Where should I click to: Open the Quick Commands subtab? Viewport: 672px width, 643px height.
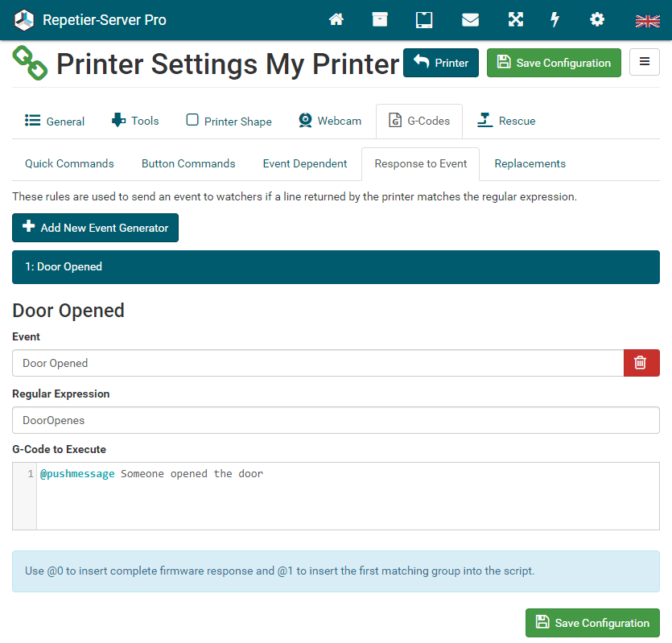coord(69,163)
